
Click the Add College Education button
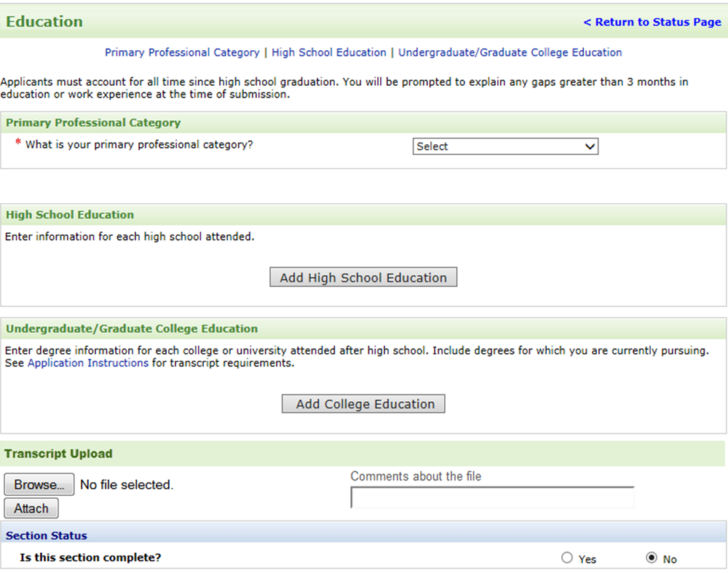tap(363, 404)
